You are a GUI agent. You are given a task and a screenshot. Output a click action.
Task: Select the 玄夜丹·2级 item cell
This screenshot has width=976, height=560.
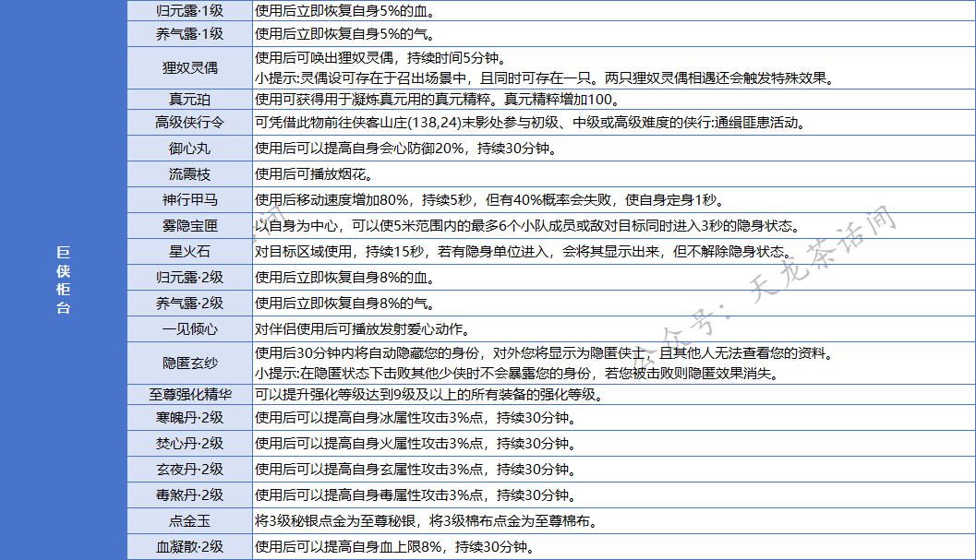tap(190, 470)
